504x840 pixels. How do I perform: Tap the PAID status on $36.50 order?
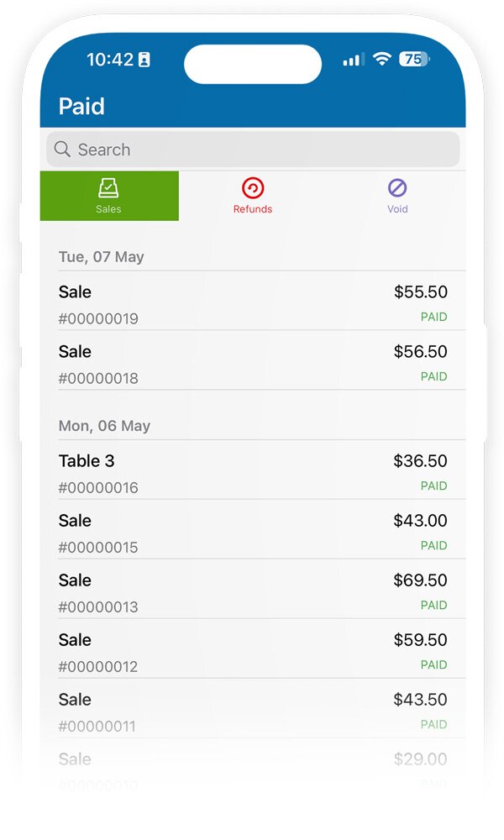[x=433, y=486]
